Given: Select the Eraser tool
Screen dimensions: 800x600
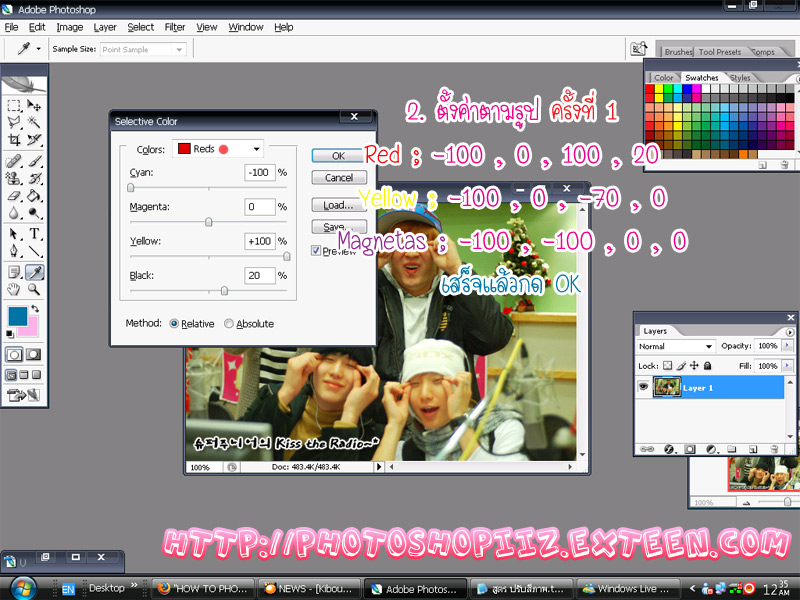Looking at the screenshot, I should click(x=14, y=195).
